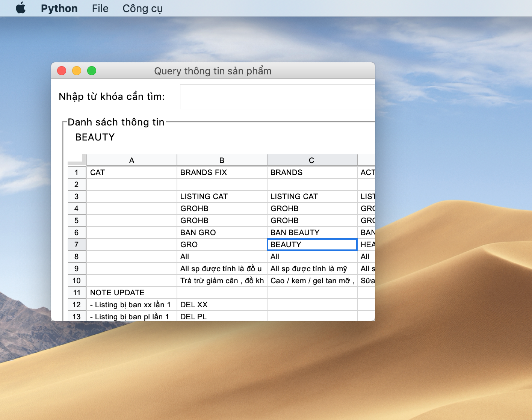Screen dimensions: 532x420
Task: Select column A header
Action: click(x=131, y=160)
